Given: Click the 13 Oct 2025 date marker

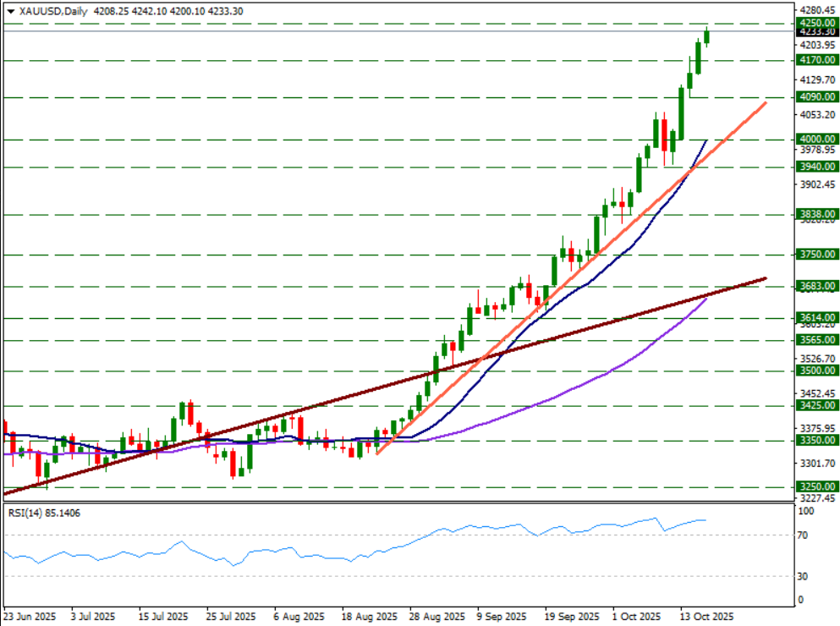Looking at the screenshot, I should click(706, 617).
